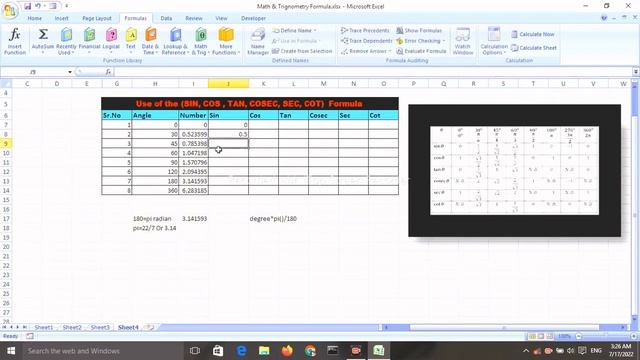Open the Financial functions library
Viewport: 640px width, 360px height.
[89, 41]
